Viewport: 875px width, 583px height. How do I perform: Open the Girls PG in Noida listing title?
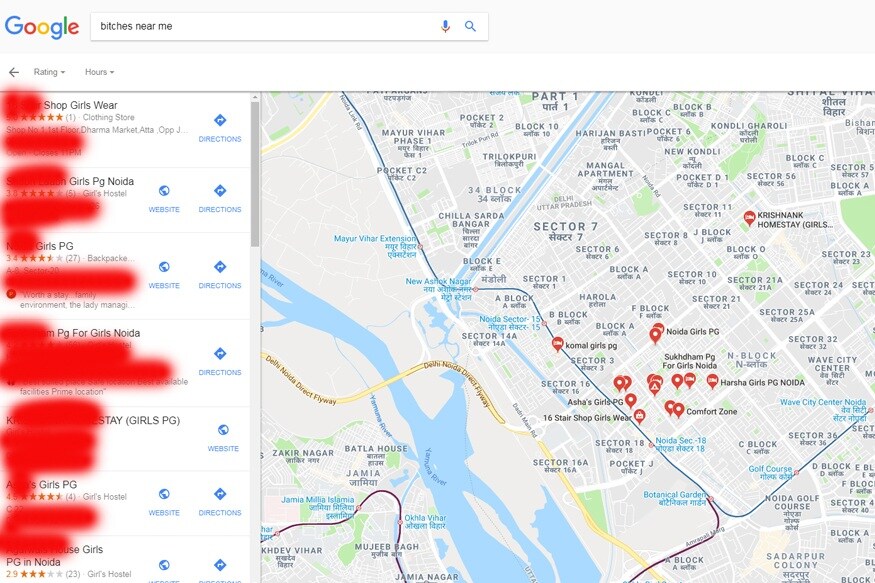click(55, 556)
